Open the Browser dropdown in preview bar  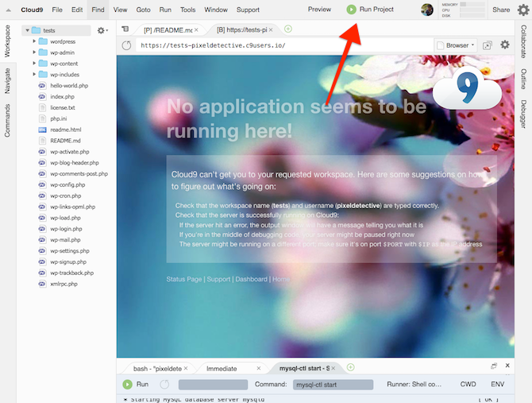[456, 45]
